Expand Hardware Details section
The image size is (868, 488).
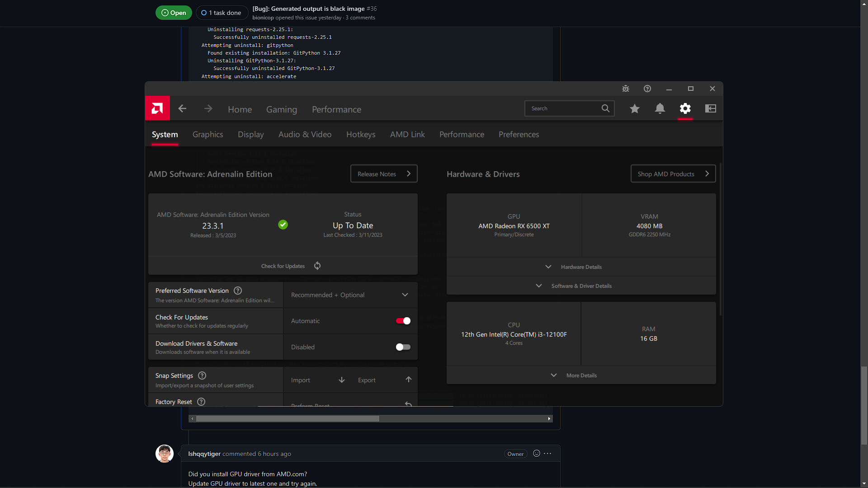pyautogui.click(x=581, y=267)
